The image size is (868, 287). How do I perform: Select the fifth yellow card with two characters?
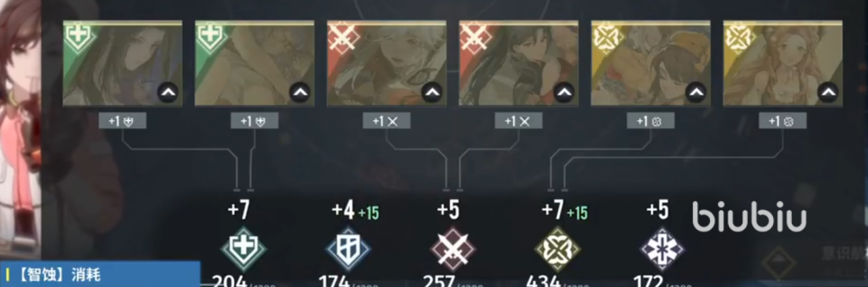(x=650, y=63)
